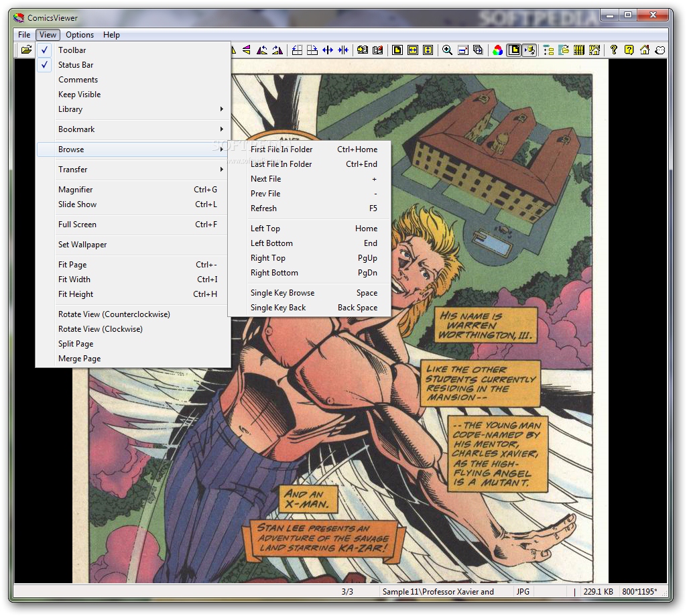Select Next File in Browse submenu
The width and height of the screenshot is (687, 616).
coord(310,179)
